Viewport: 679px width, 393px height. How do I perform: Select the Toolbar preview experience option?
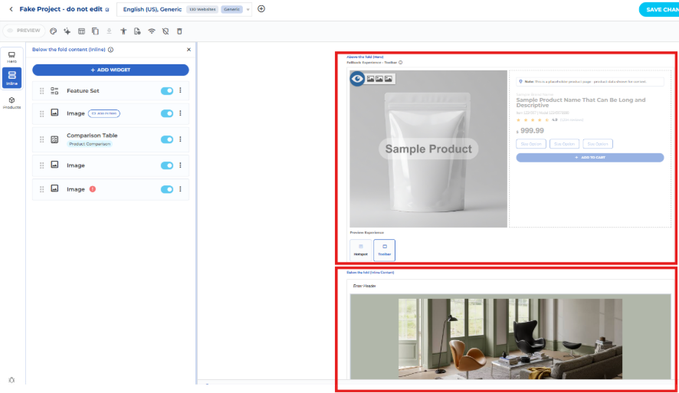point(385,250)
